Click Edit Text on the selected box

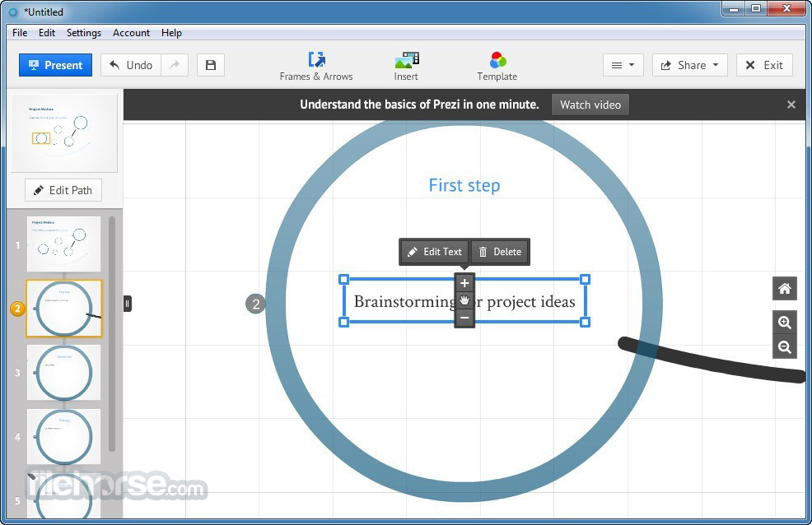pyautogui.click(x=435, y=252)
